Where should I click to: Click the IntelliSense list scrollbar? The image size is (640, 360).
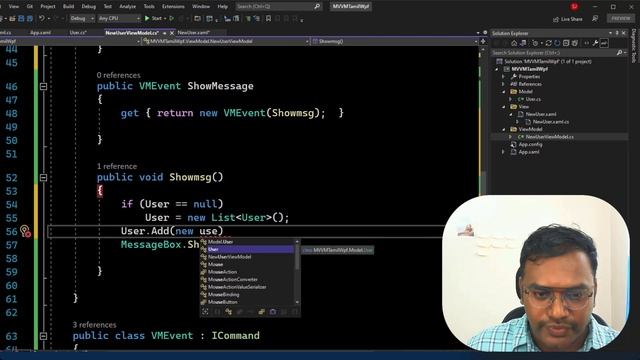pyautogui.click(x=297, y=272)
